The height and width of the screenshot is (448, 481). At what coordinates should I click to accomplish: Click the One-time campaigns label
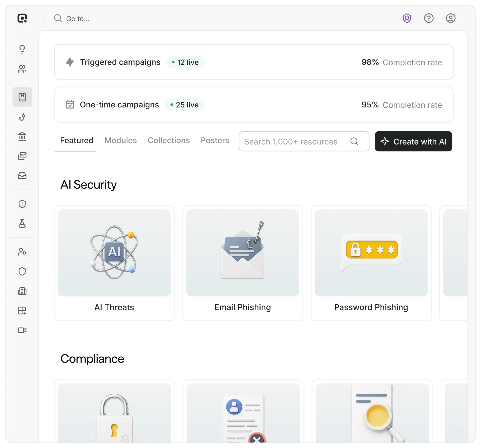[119, 105]
